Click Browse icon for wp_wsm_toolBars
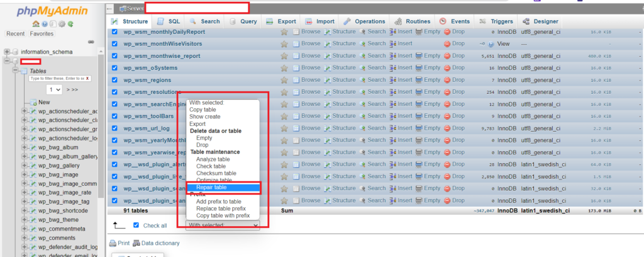This screenshot has width=644, height=257. [296, 116]
